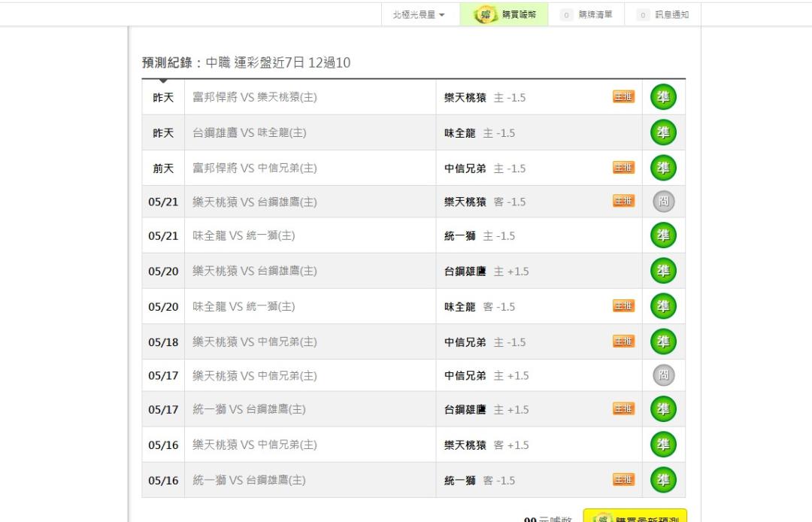Click pick 樂天桃猿 客 -1.5

pos(485,202)
